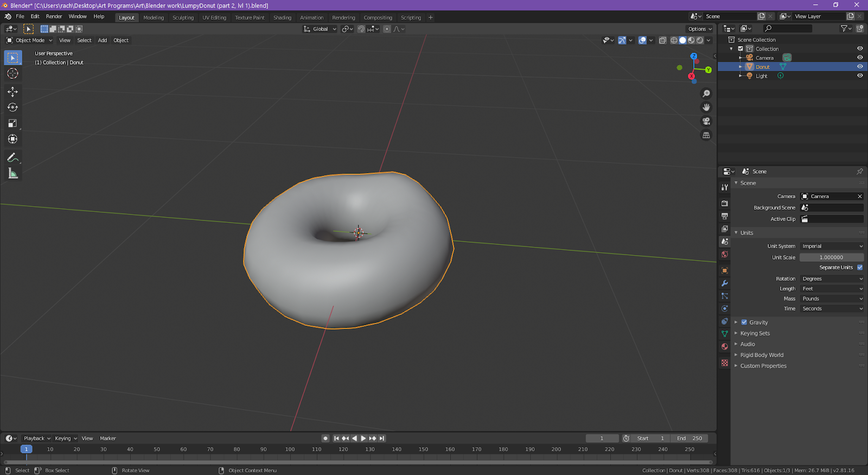This screenshot has height=475, width=868.
Task: Open the Material properties tab
Action: (x=724, y=347)
